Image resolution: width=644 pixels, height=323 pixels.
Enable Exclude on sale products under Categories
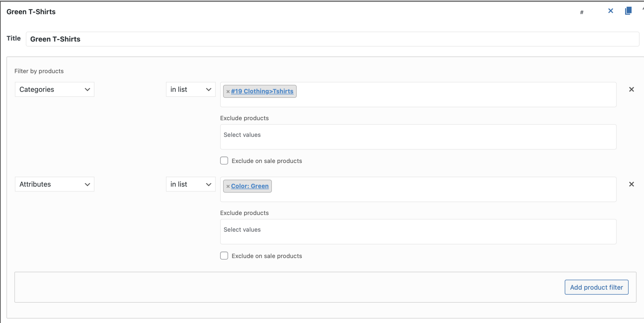(224, 161)
